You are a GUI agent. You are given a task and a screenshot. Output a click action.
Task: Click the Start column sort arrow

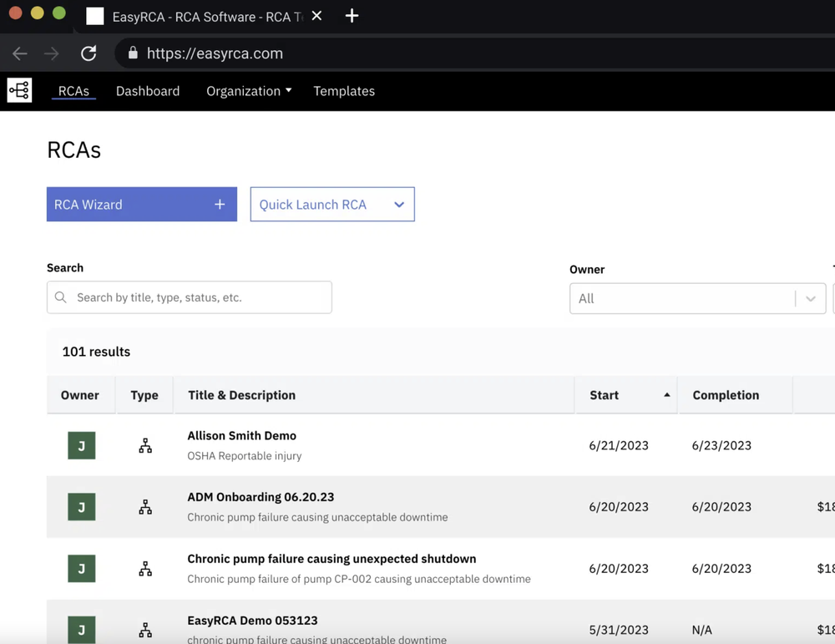[666, 395]
